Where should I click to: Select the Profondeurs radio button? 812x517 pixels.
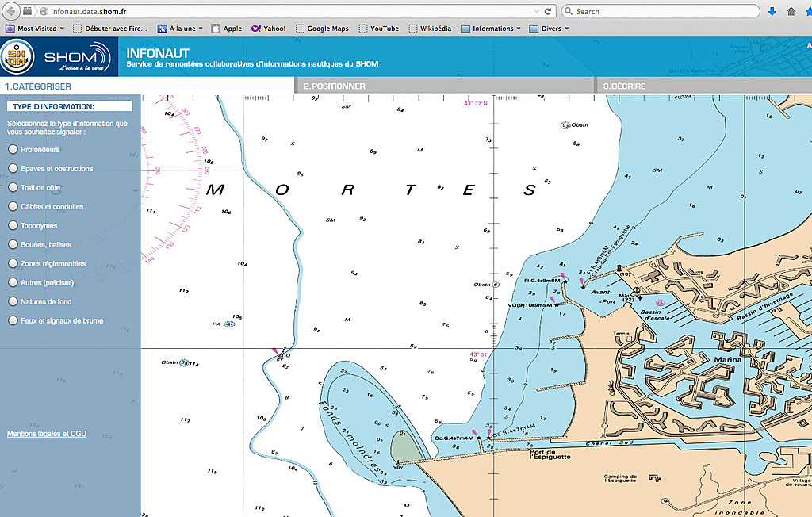coord(13,149)
